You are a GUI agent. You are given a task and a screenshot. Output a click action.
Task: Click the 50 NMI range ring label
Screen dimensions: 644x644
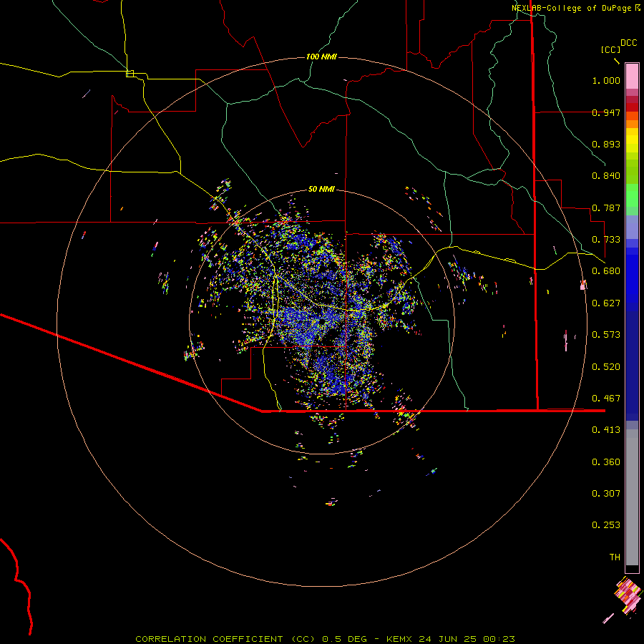[321, 190]
